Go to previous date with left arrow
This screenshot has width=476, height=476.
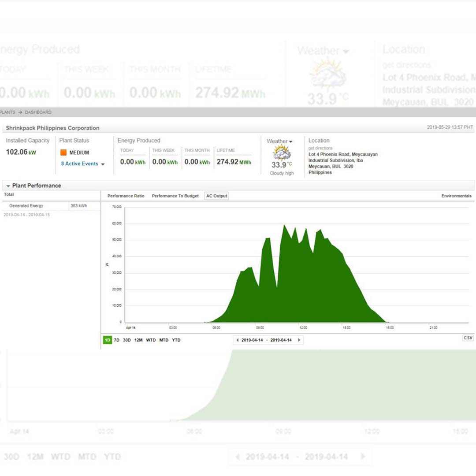pos(238,340)
